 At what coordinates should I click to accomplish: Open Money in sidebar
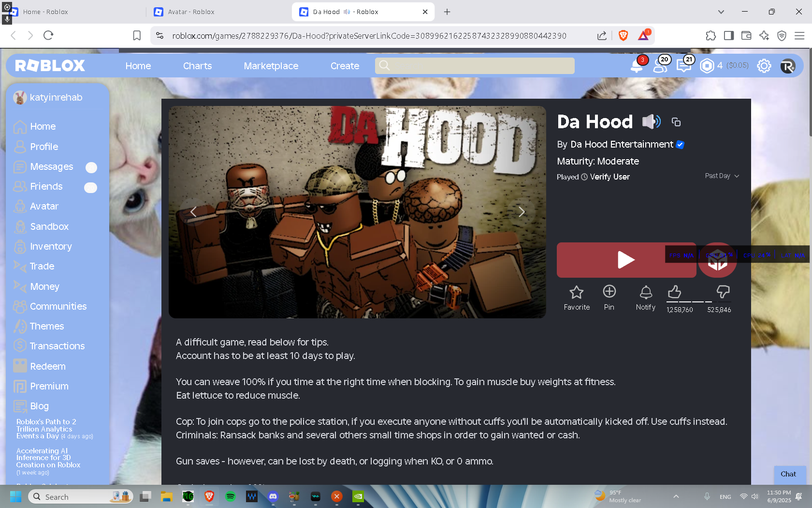[36, 286]
